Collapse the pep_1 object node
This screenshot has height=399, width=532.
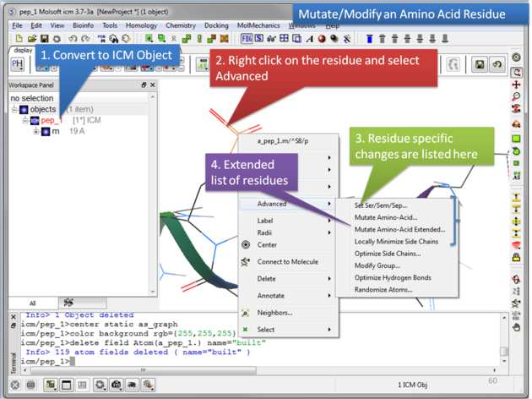(x=25, y=121)
